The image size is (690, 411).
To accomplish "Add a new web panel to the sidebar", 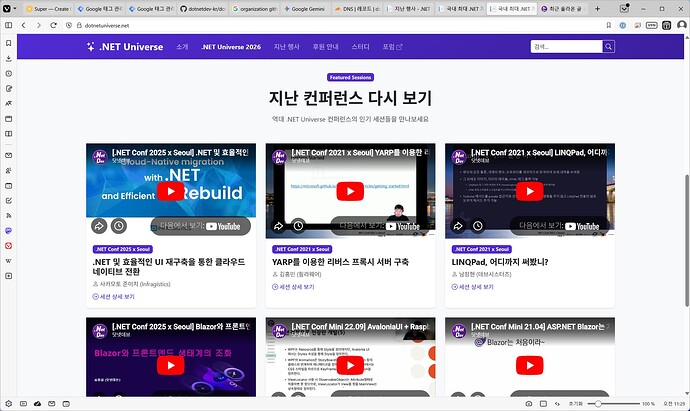I will (8, 276).
